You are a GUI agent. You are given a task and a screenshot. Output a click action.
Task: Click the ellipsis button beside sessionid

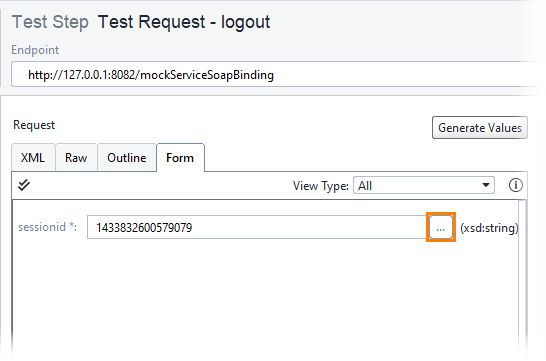coord(440,227)
